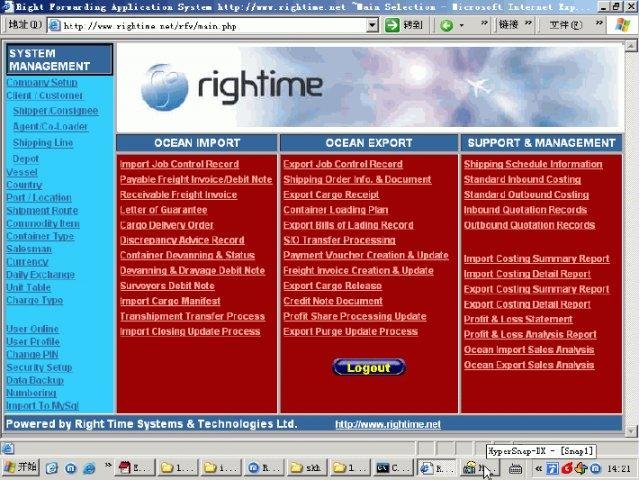Click the red swirl tray icon
Viewport: 639px width, 480px height.
coord(567,469)
